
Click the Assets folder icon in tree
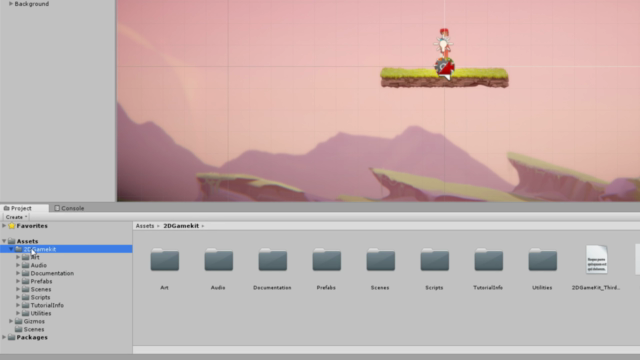click(11, 241)
